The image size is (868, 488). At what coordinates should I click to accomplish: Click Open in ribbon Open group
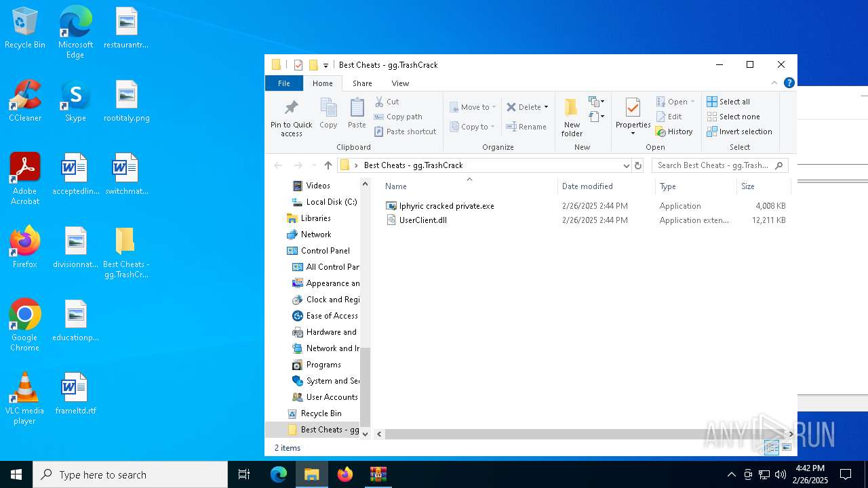675,102
